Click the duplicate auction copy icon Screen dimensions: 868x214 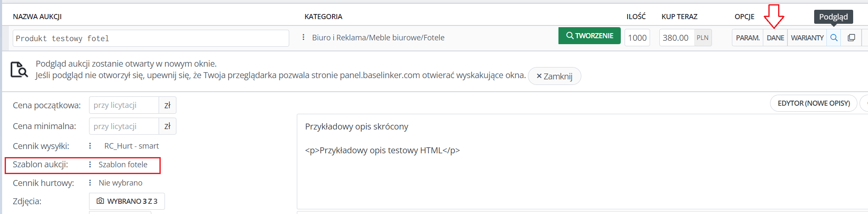(x=851, y=38)
